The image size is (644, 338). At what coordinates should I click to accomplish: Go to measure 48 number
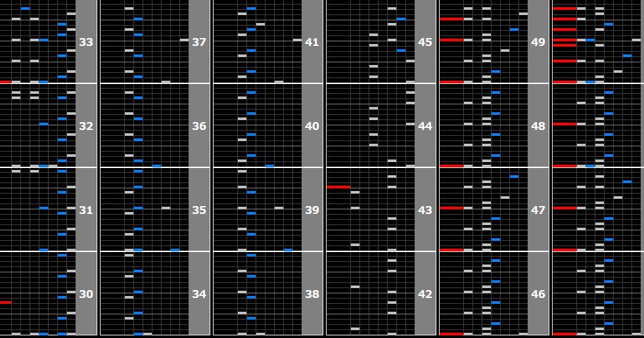[x=538, y=126]
